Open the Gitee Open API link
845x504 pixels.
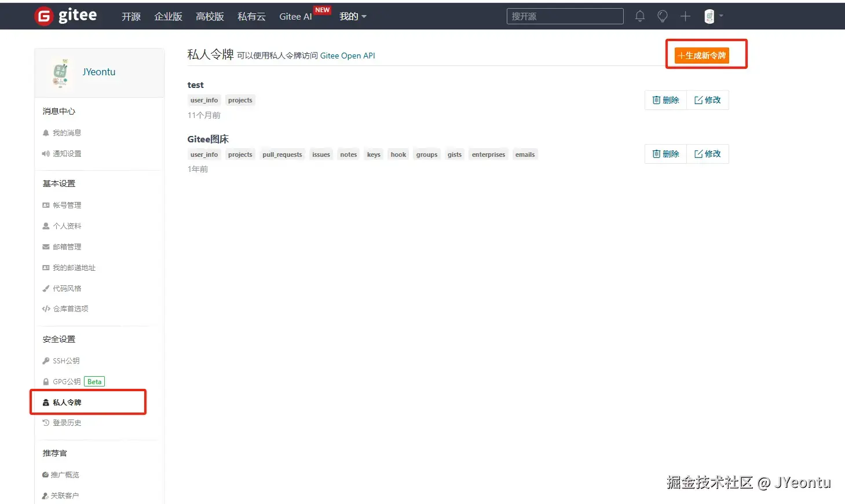(x=347, y=56)
